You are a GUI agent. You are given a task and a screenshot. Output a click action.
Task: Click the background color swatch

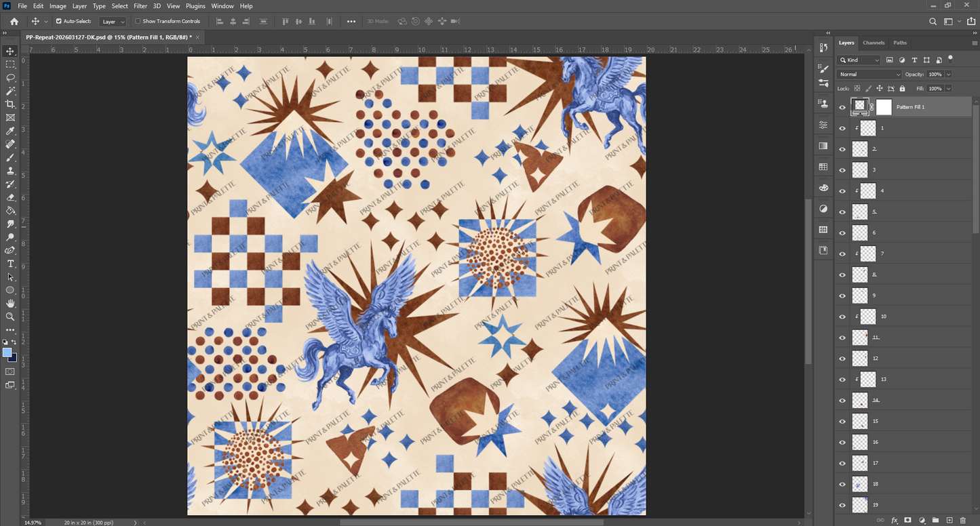pos(13,358)
